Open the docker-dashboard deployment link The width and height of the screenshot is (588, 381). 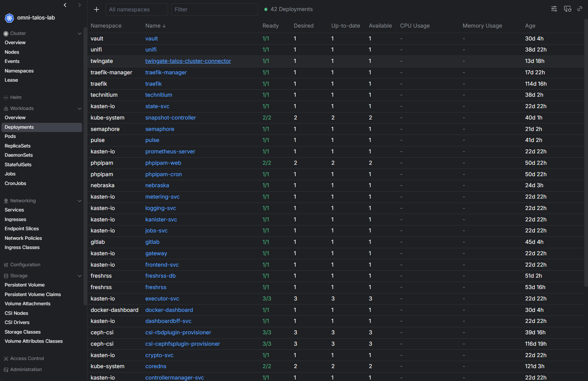[x=169, y=310]
